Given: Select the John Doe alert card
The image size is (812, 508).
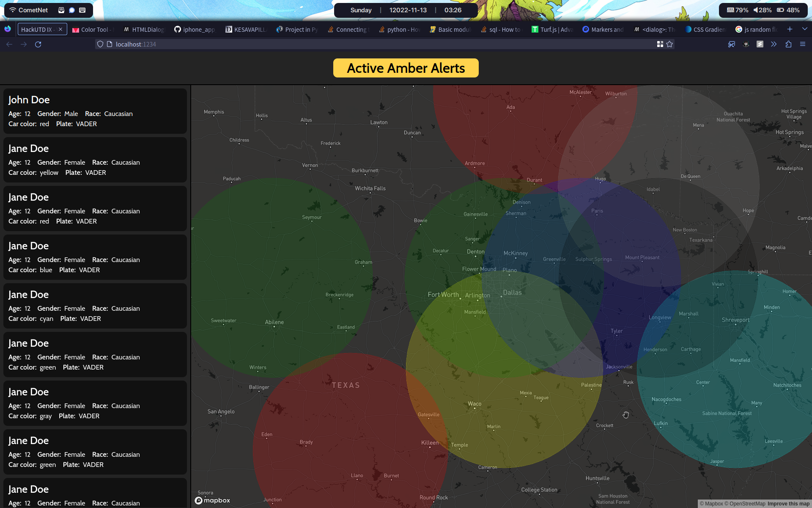Looking at the screenshot, I should tap(95, 111).
